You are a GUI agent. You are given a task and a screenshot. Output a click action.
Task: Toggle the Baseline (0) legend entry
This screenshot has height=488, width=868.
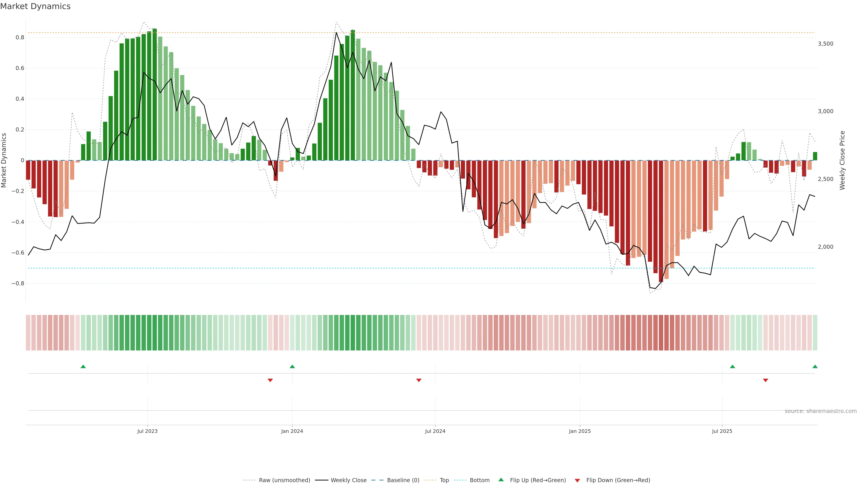pos(403,480)
